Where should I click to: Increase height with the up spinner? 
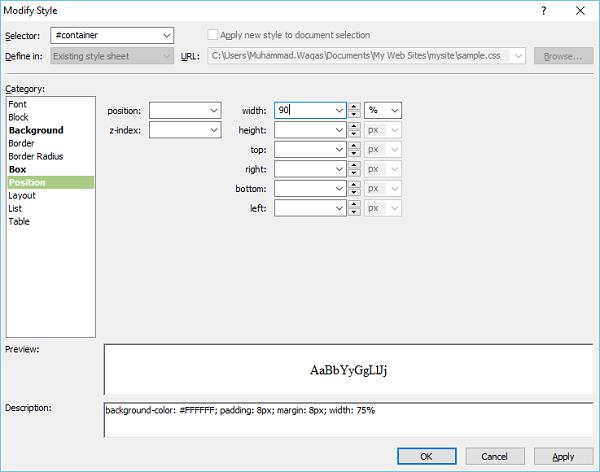pos(354,126)
